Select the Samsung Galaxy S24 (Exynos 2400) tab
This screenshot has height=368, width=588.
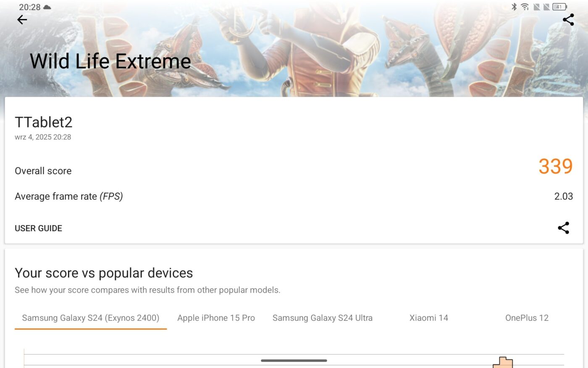pos(91,318)
